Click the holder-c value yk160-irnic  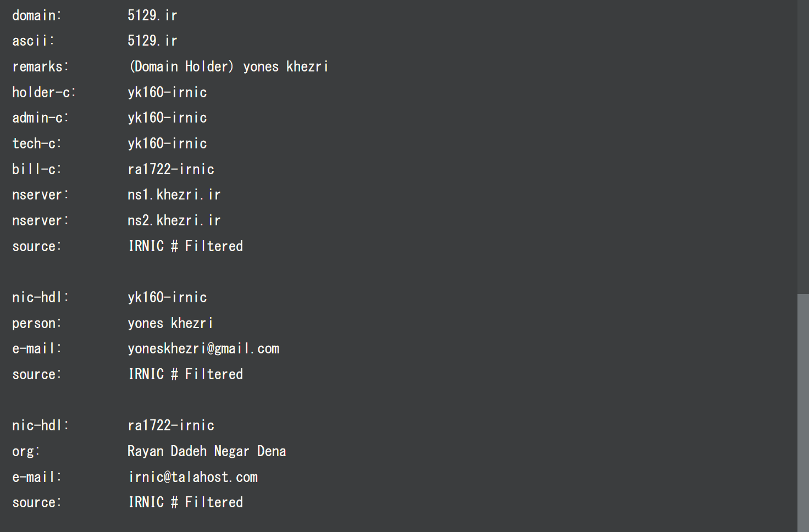(x=167, y=92)
